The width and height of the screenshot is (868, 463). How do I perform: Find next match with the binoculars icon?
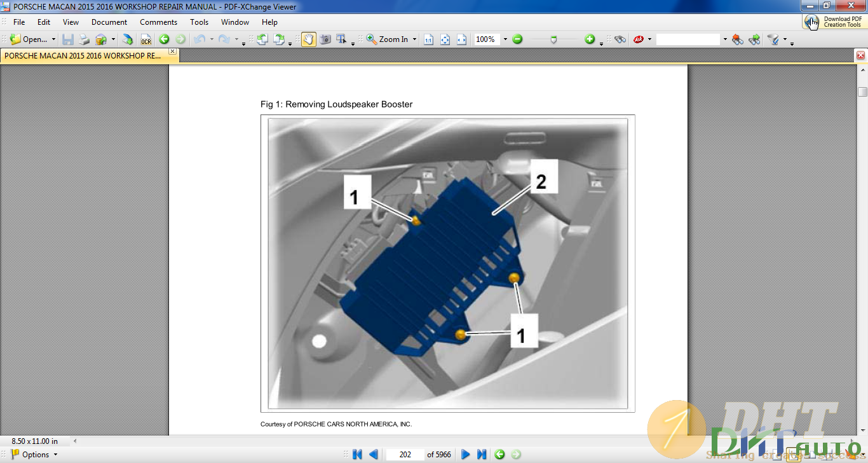point(754,39)
